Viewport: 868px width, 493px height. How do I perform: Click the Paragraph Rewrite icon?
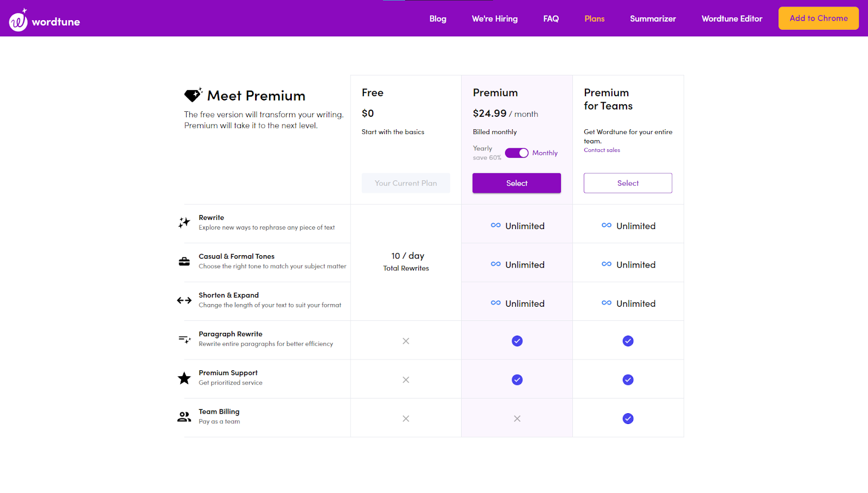click(x=184, y=339)
